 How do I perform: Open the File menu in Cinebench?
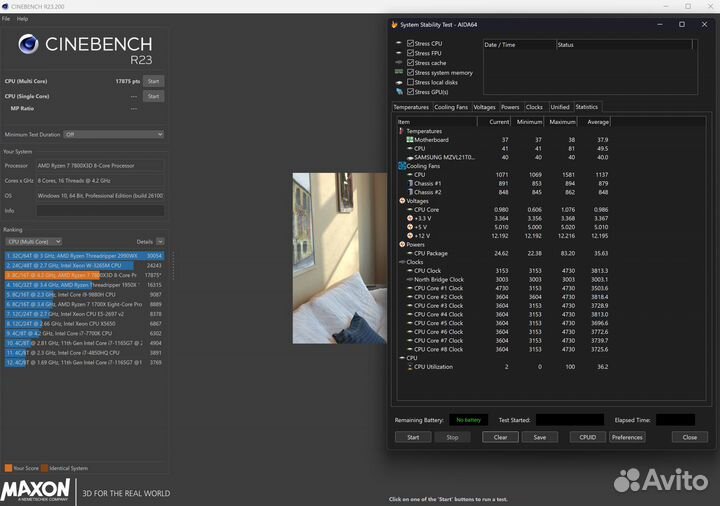tap(6, 19)
